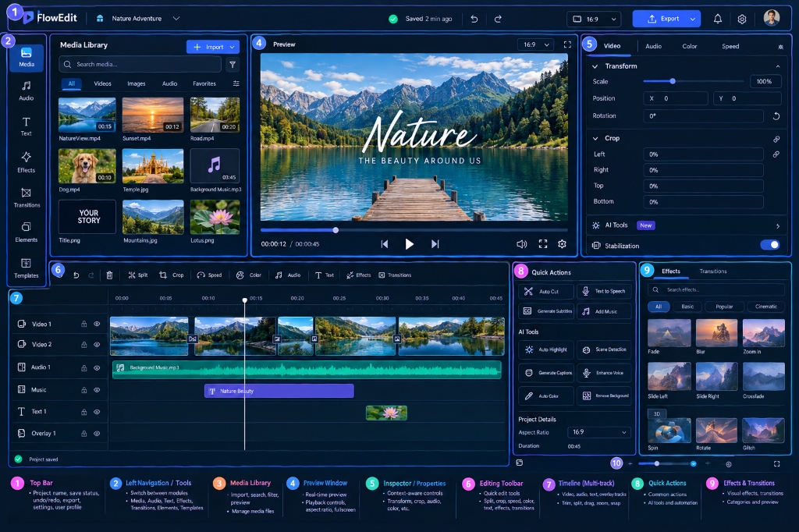
Task: Open preview playback settings gear
Action: point(562,244)
